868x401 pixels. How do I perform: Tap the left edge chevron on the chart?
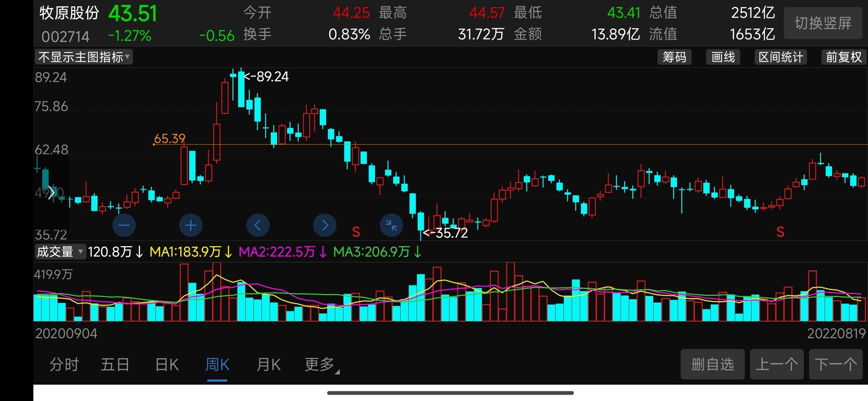pos(51,192)
